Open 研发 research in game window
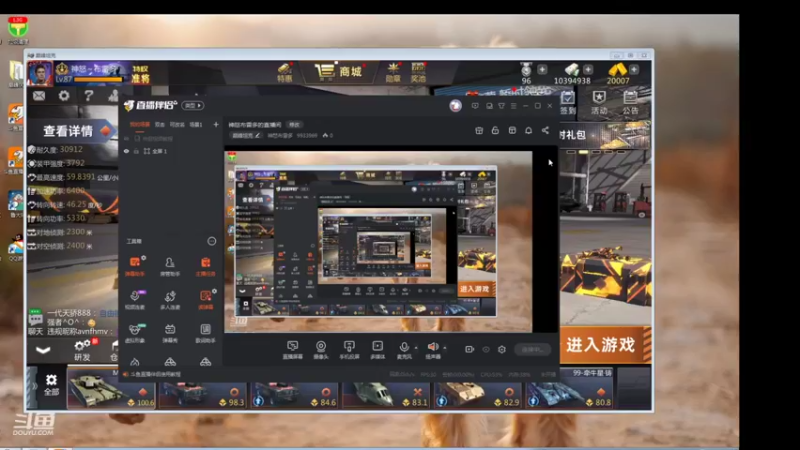 (x=83, y=351)
